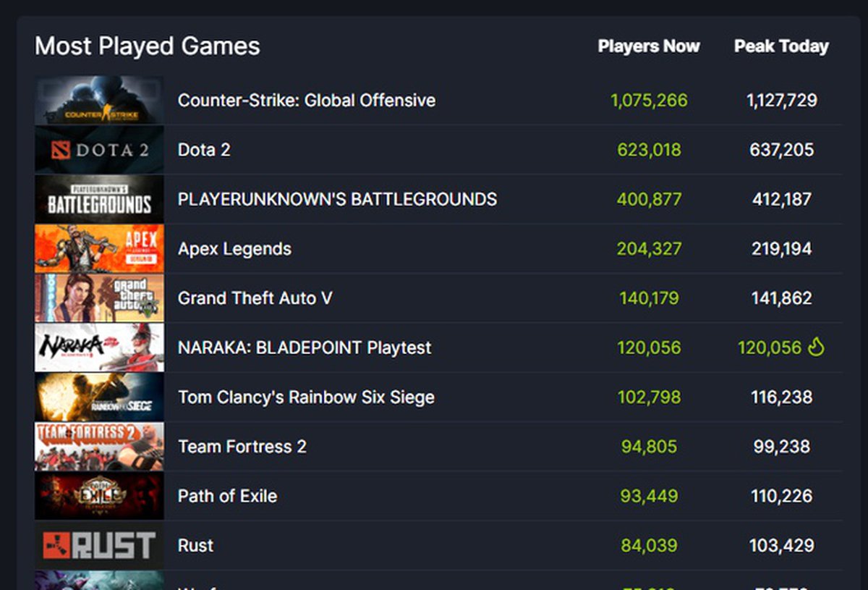Click the Most Played Games heading
868x590 pixels.
148,46
